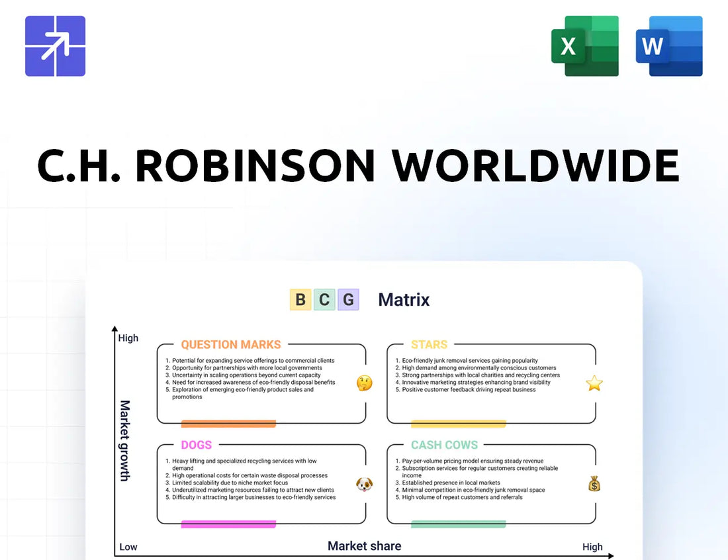728x560 pixels.
Task: Click 'Strong partnerships with local charities' line
Action: click(x=481, y=375)
